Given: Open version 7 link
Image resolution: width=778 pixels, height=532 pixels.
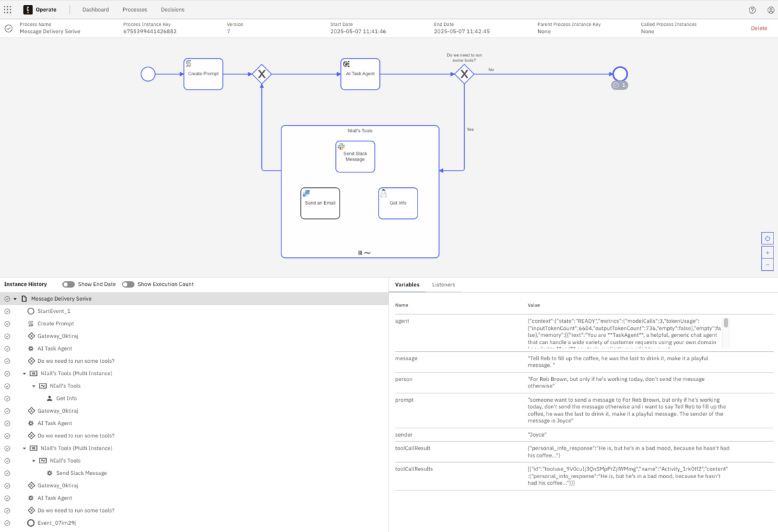Looking at the screenshot, I should (x=228, y=32).
